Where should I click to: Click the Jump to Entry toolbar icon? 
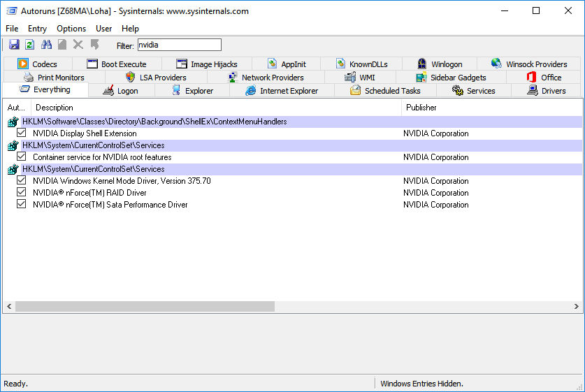(95, 45)
